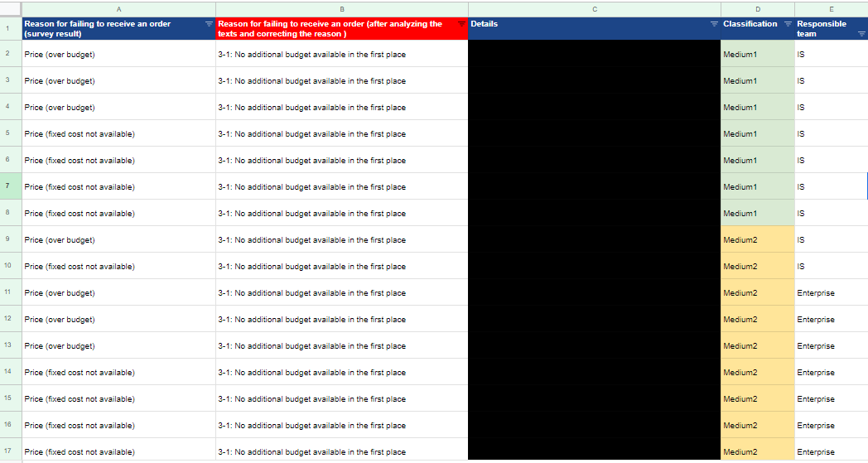The height and width of the screenshot is (463, 868).
Task: Select Medium2 cell in row 14
Action: pyautogui.click(x=758, y=372)
